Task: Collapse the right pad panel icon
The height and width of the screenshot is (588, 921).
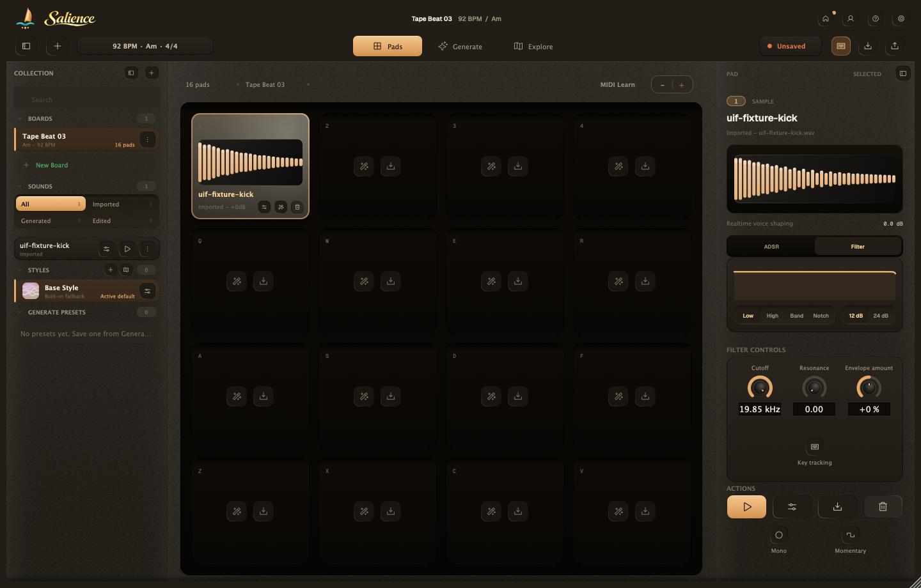Action: 903,73
